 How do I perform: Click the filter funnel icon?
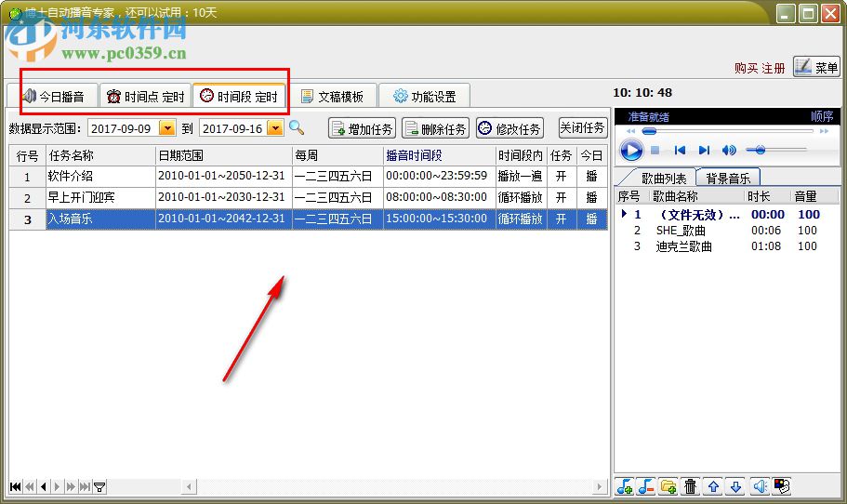pos(99,486)
